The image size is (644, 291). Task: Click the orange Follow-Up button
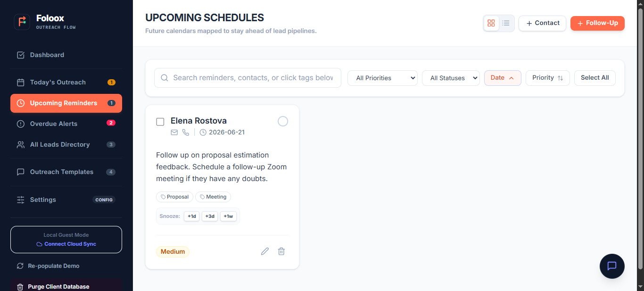(x=597, y=23)
